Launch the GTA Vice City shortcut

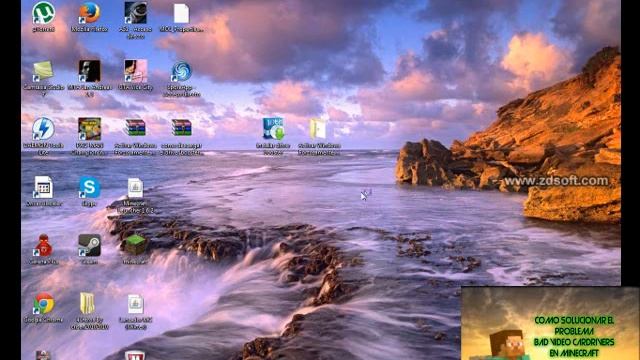point(136,71)
